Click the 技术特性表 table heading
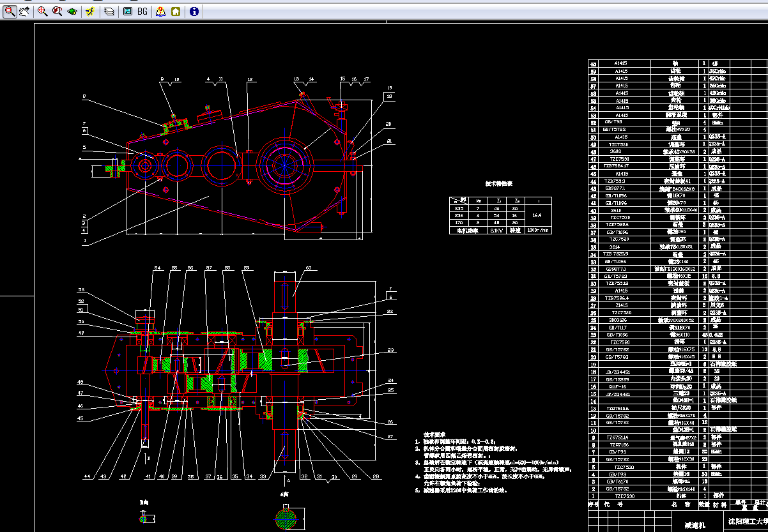768x532 pixels. (x=499, y=183)
